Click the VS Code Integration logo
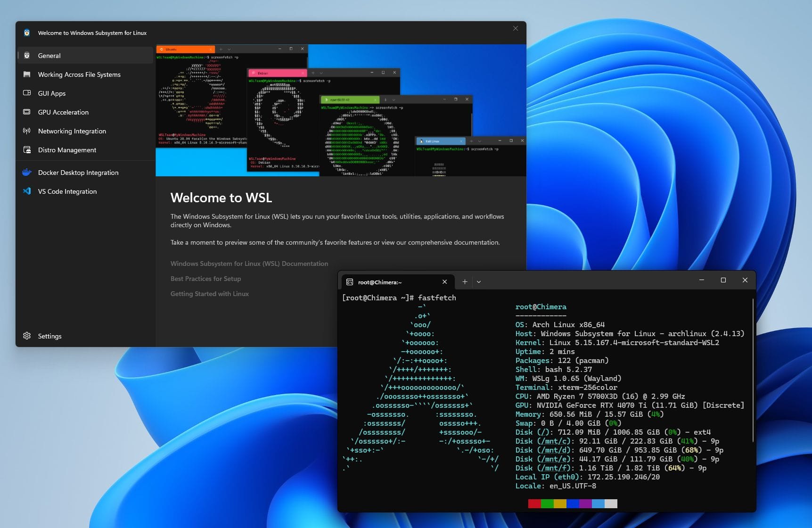This screenshot has height=528, width=812. coord(27,191)
